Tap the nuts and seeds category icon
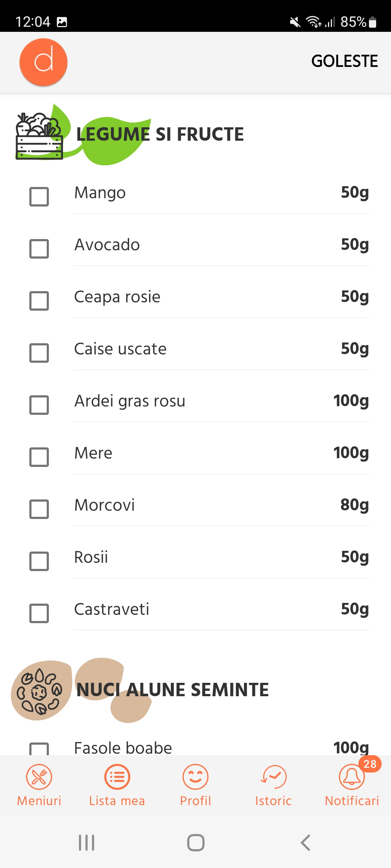Screen dimensions: 391x868 click(x=41, y=691)
